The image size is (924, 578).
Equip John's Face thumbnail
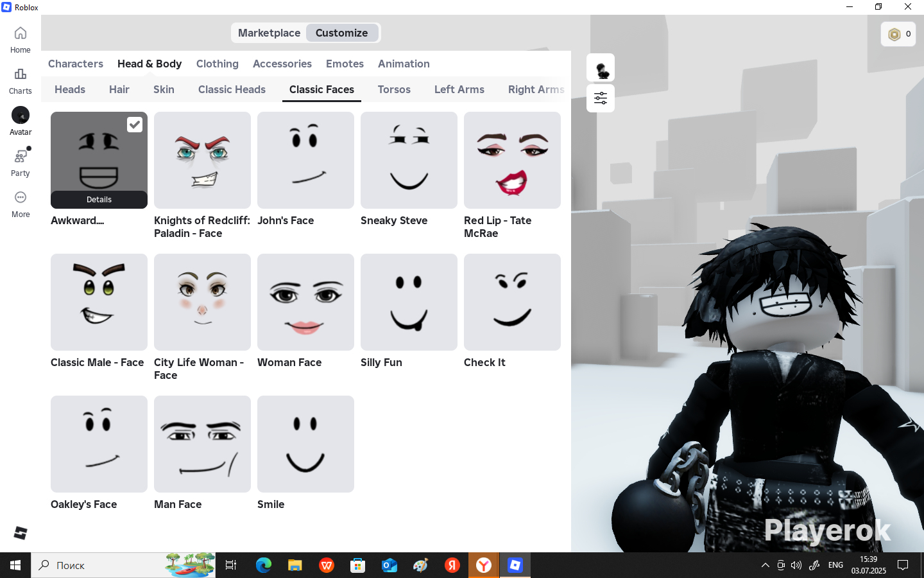[x=305, y=160]
